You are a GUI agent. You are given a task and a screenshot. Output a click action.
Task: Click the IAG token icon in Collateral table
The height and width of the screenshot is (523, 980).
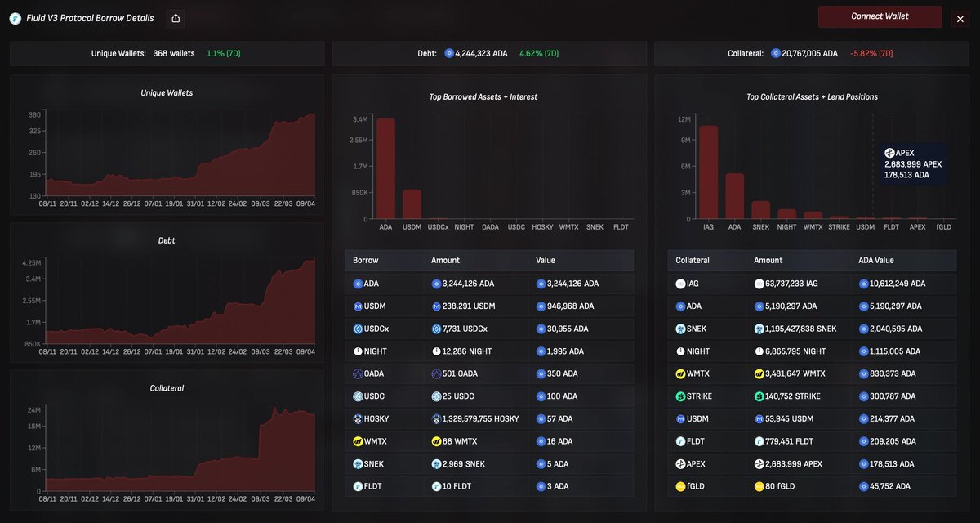click(679, 284)
